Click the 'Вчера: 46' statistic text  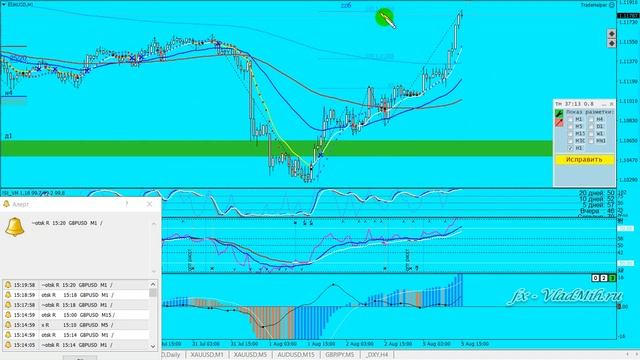coord(598,211)
